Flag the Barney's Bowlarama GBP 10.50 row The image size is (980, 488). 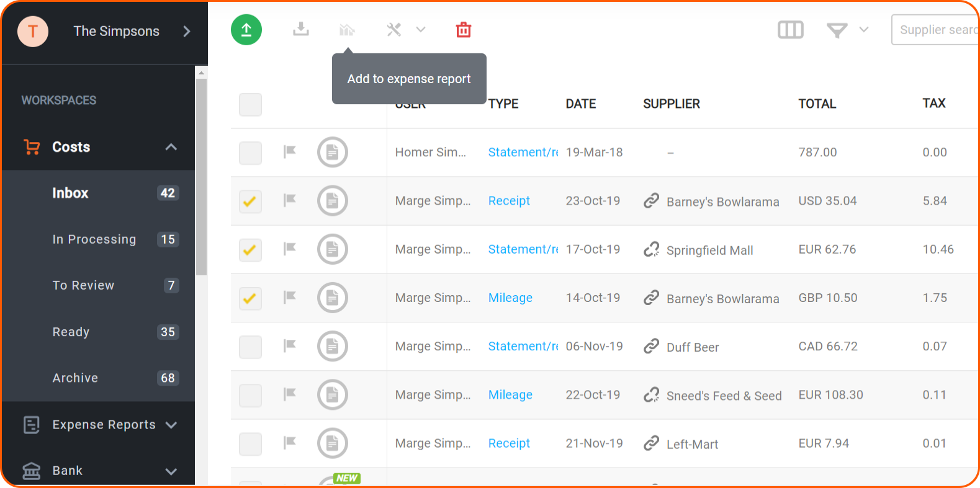[x=290, y=298]
